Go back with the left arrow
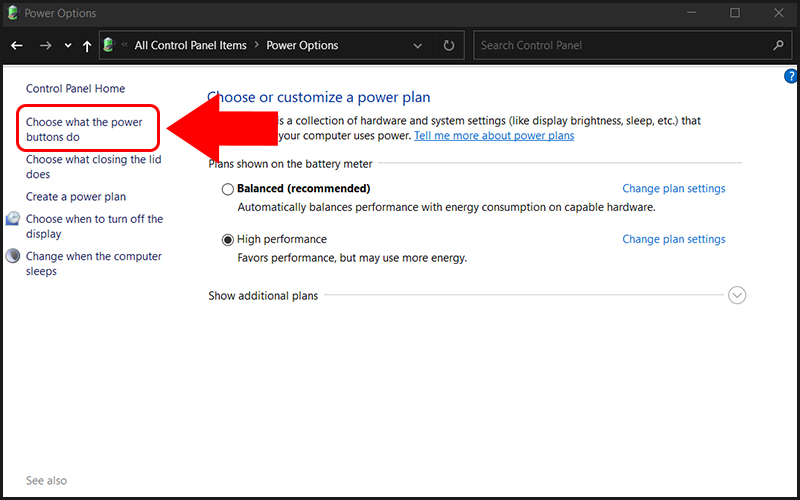 (17, 46)
